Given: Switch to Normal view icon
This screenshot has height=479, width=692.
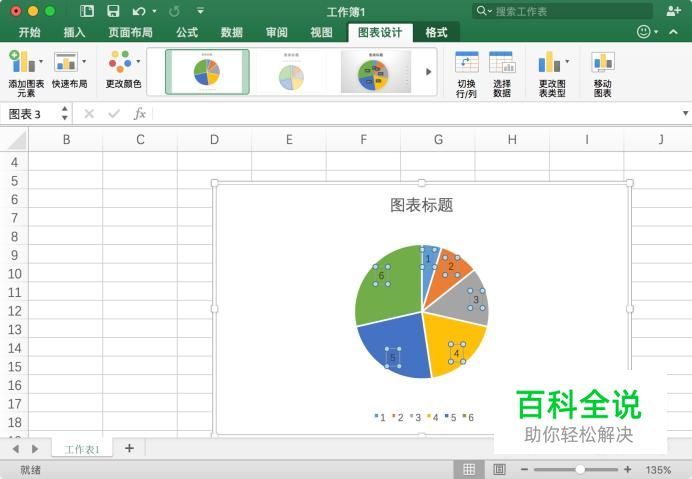Looking at the screenshot, I should [469, 469].
